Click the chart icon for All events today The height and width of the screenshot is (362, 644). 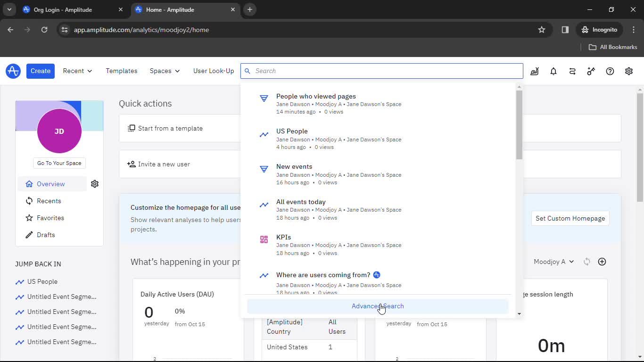[x=264, y=205]
